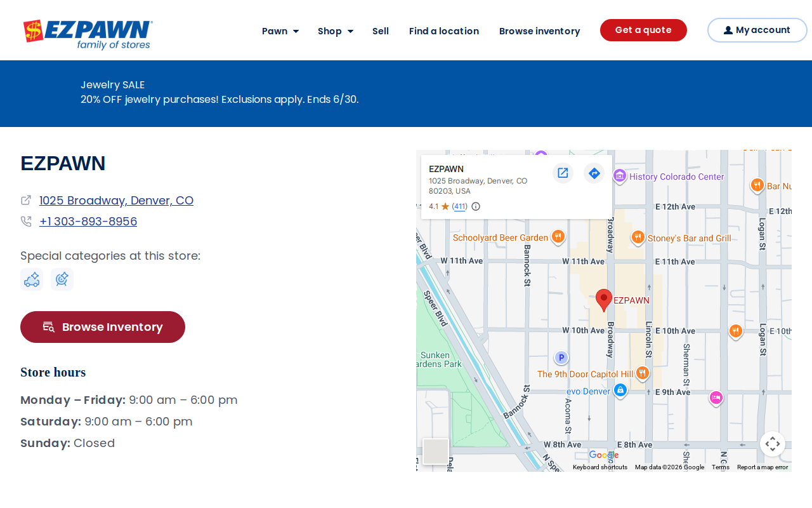Image resolution: width=812 pixels, height=508 pixels.
Task: Click the red EZPAWN map pin
Action: click(x=604, y=300)
